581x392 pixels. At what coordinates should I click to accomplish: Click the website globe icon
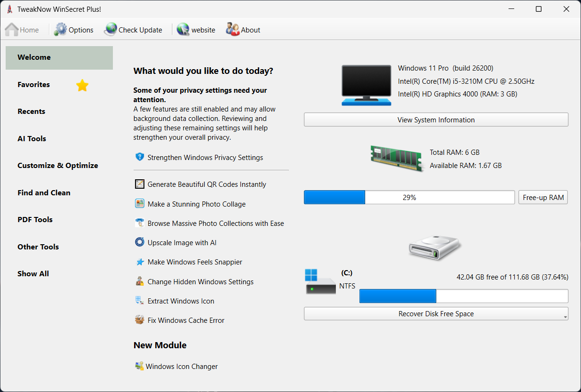(x=183, y=30)
